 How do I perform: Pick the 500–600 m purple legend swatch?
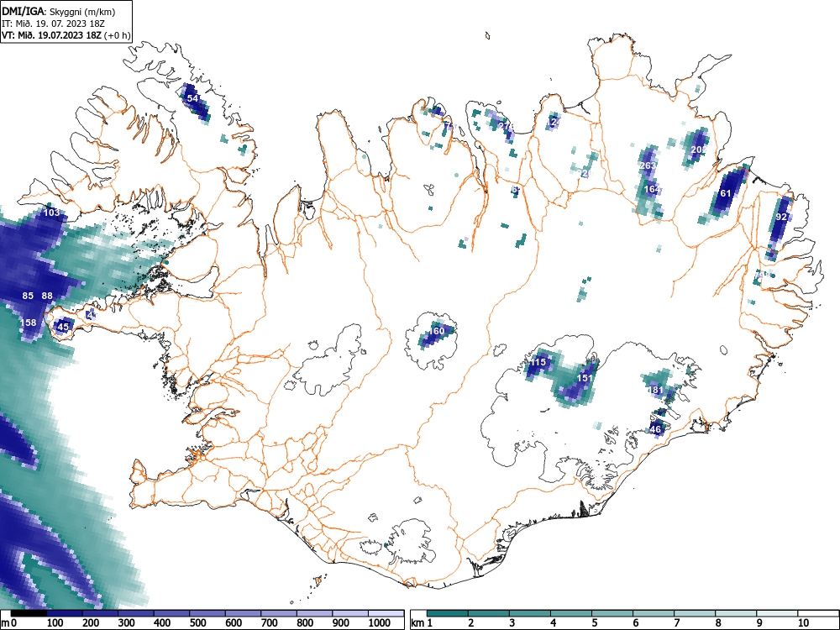207,613
